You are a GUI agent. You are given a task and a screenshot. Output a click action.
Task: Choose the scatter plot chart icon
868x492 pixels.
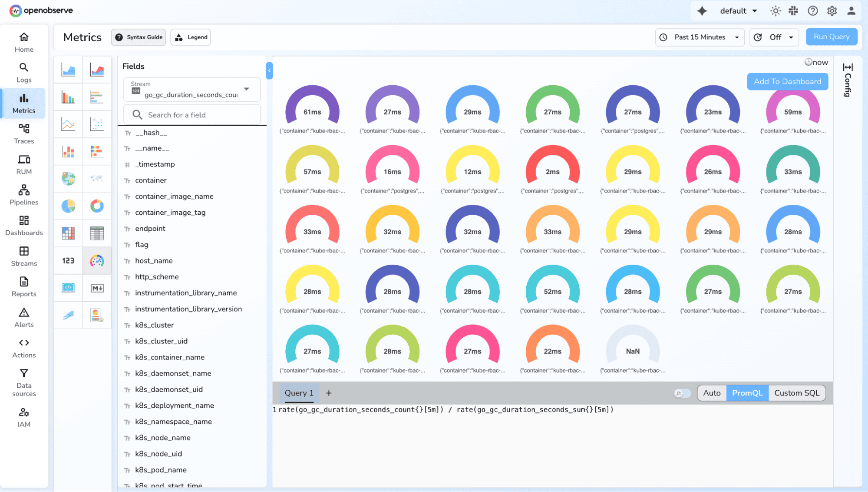pos(97,124)
